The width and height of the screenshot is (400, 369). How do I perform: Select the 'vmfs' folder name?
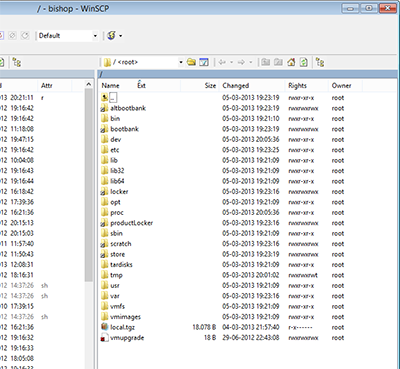(x=118, y=306)
